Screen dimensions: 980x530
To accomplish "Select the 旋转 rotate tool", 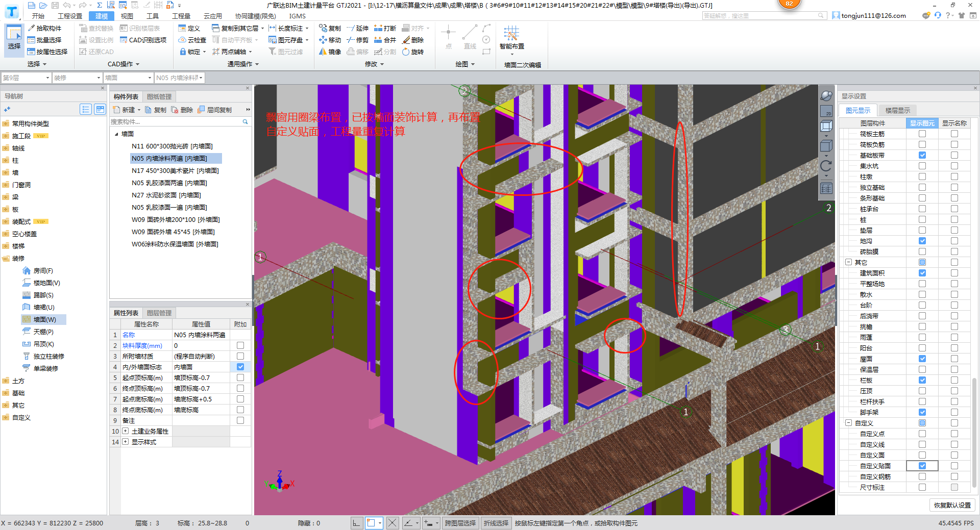I will [413, 52].
